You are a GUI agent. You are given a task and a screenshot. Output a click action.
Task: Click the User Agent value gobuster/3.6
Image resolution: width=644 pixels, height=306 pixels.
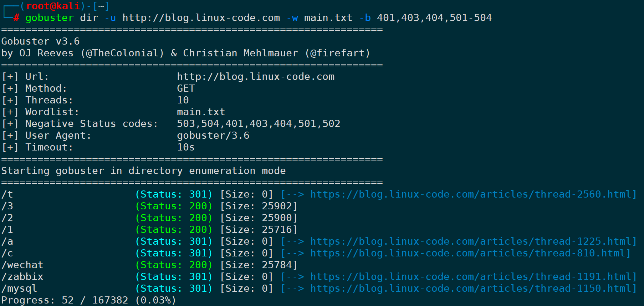[213, 136]
